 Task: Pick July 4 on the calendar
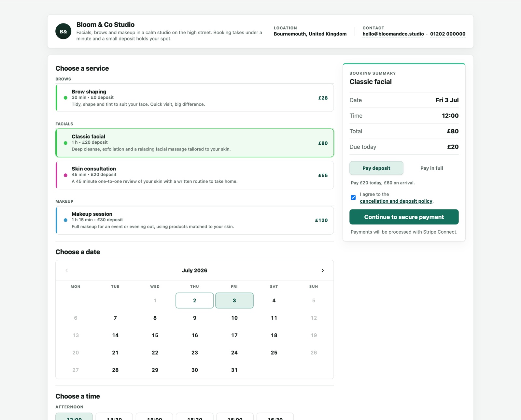[x=274, y=300]
